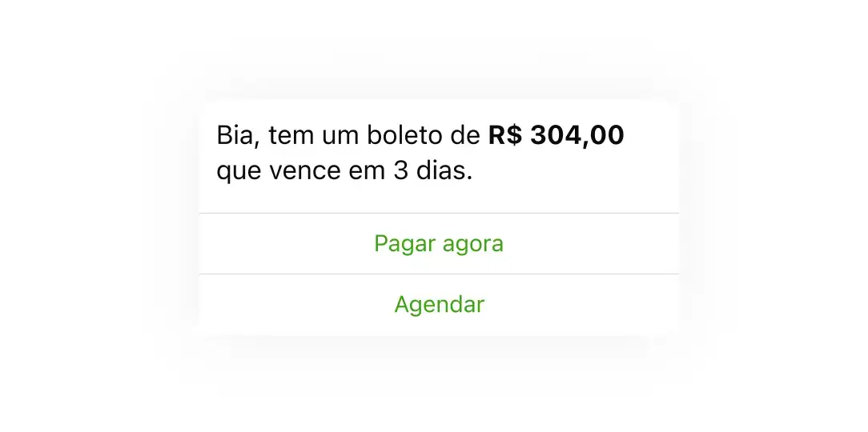This screenshot has height=432, width=868.
Task: Click the "que vence em" text line
Action: click(300, 171)
